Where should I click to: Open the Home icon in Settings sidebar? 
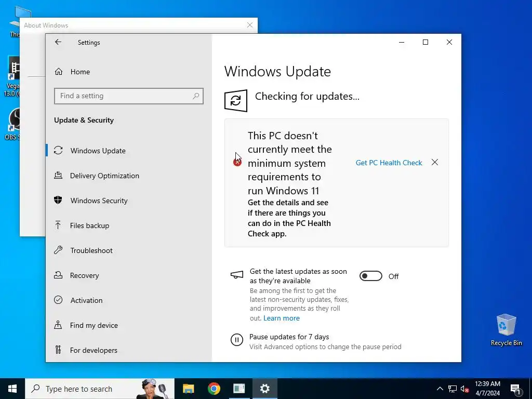pos(58,72)
